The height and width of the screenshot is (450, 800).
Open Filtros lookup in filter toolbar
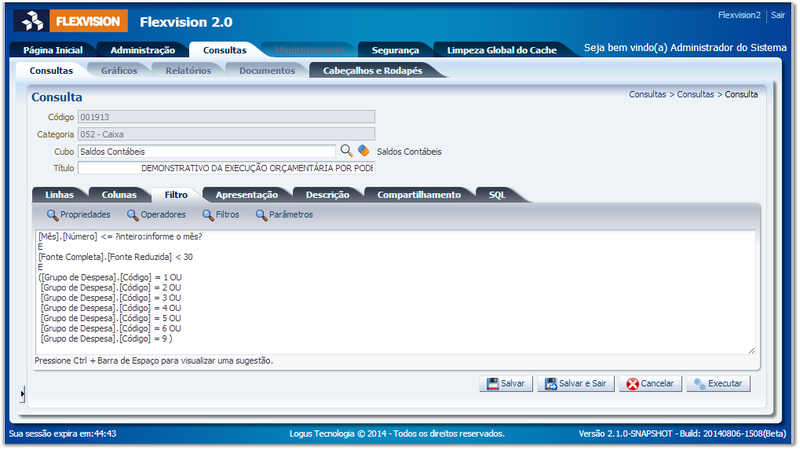tap(221, 214)
